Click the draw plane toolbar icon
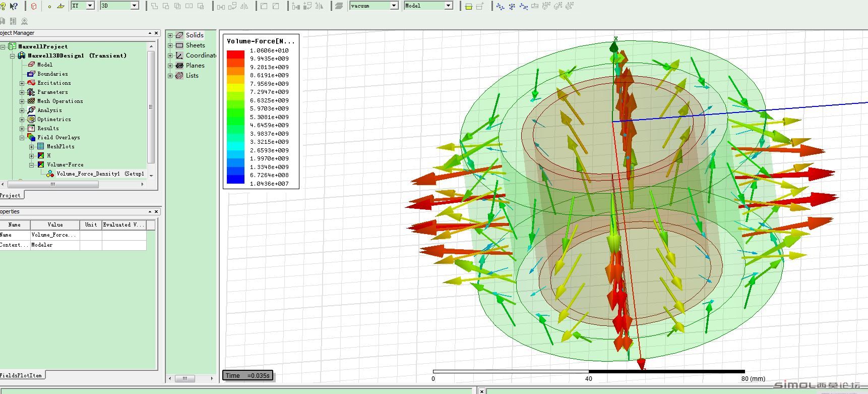 60,6
